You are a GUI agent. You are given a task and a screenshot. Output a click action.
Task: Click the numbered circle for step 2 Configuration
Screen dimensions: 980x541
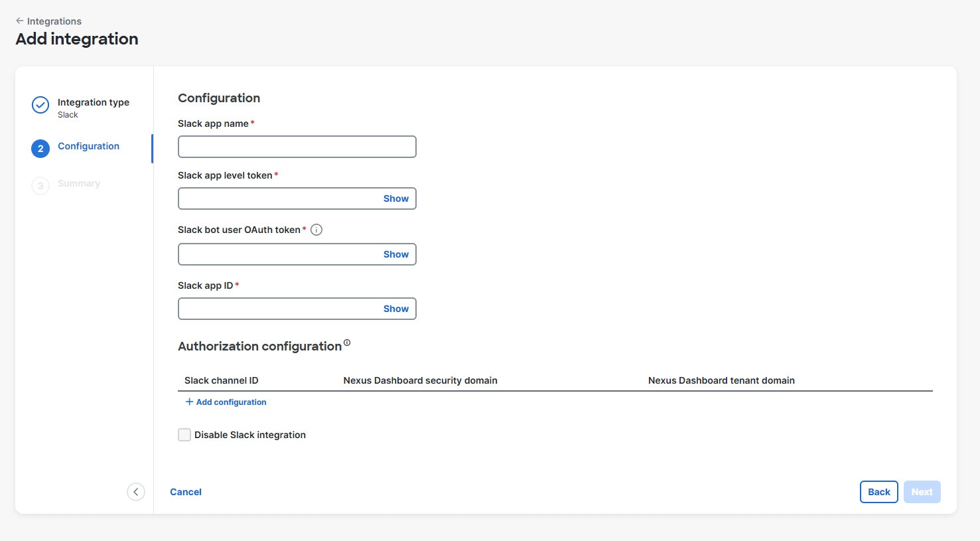tap(40, 148)
